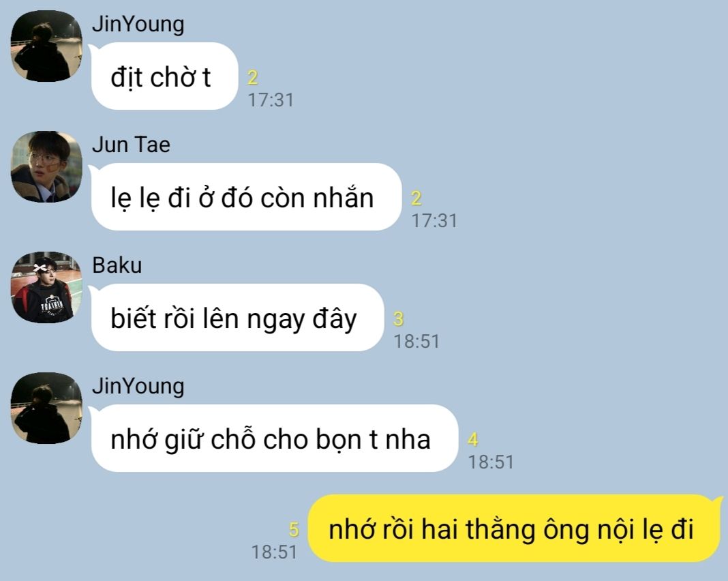This screenshot has width=728, height=581.
Task: Open Jun Tae's profile picture
Action: tap(46, 166)
